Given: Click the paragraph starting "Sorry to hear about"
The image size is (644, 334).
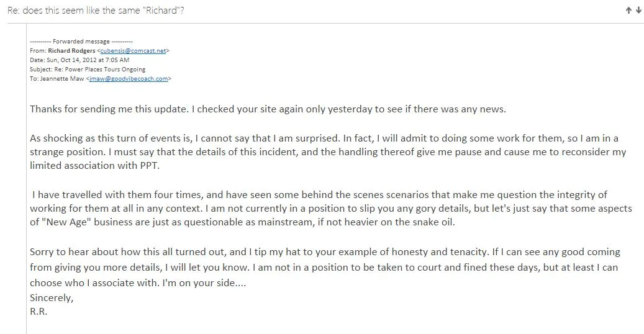Looking at the screenshot, I should [x=325, y=267].
